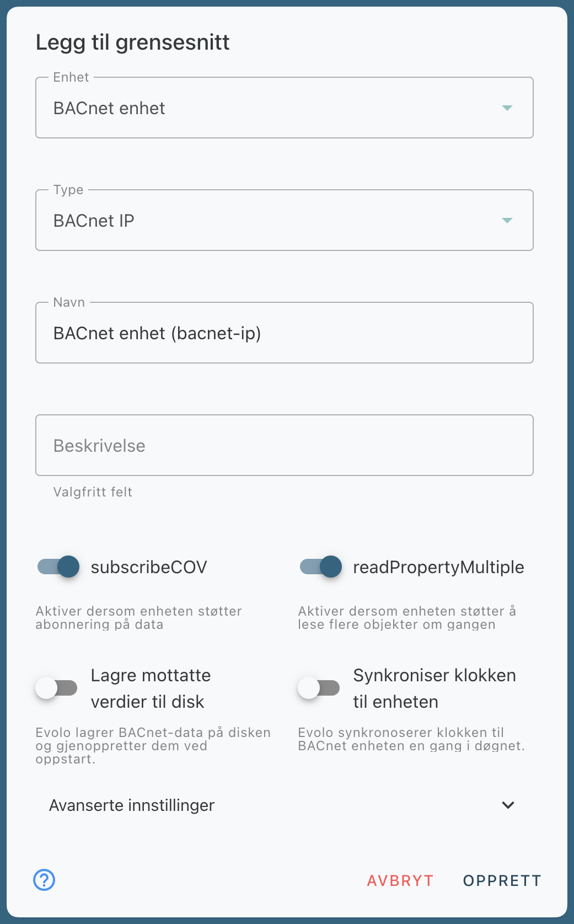The image size is (574, 924).
Task: Click the Synkroniser klokken til enheten label
Action: (x=434, y=688)
